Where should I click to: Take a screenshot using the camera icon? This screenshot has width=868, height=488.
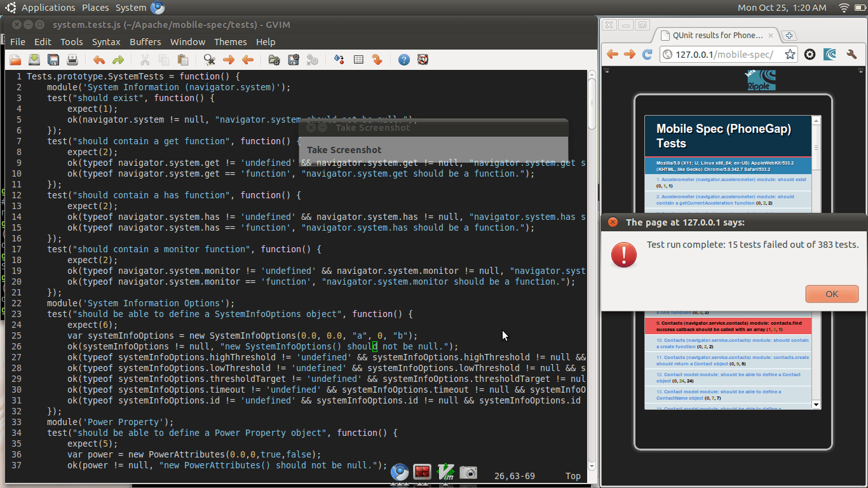(x=468, y=472)
